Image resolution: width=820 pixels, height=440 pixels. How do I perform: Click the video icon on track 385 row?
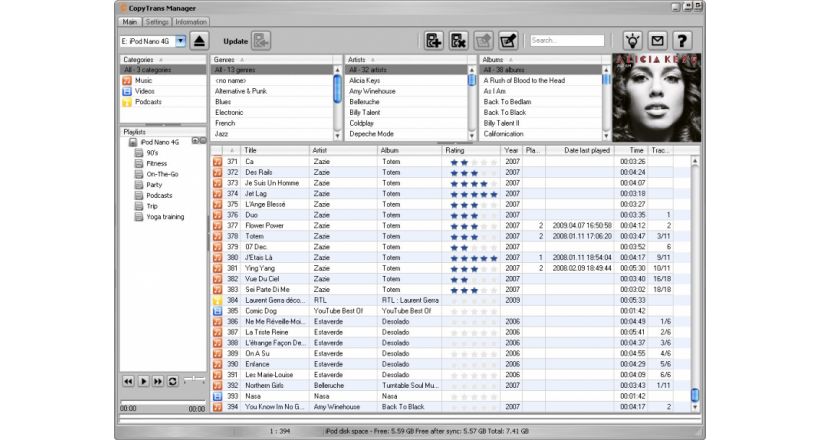tap(217, 311)
